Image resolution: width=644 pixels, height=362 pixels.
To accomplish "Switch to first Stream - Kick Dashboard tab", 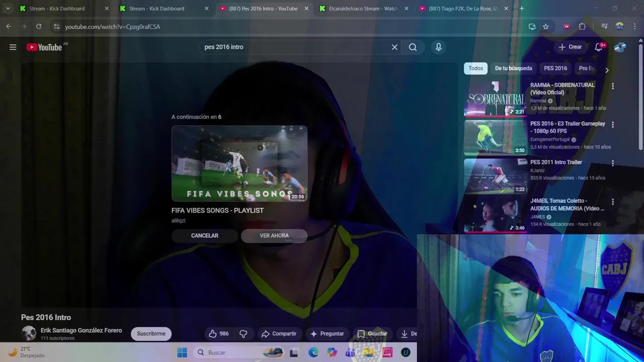I will (x=57, y=9).
